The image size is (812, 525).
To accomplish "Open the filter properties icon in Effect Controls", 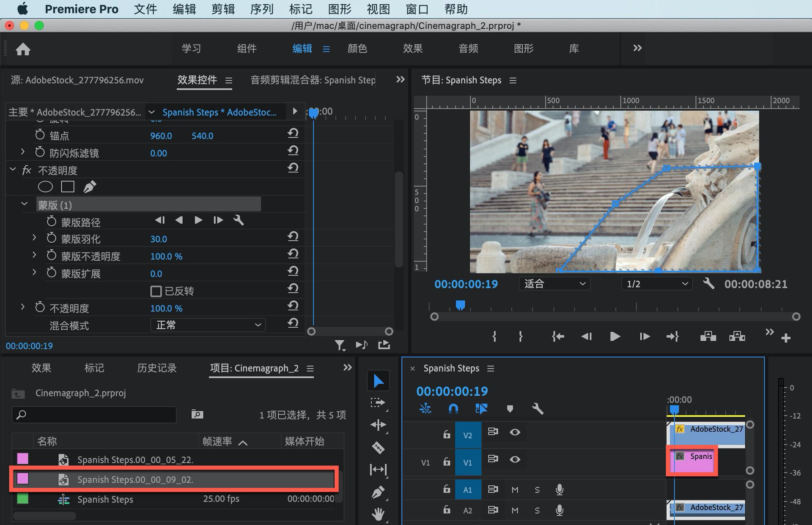I will [x=340, y=345].
